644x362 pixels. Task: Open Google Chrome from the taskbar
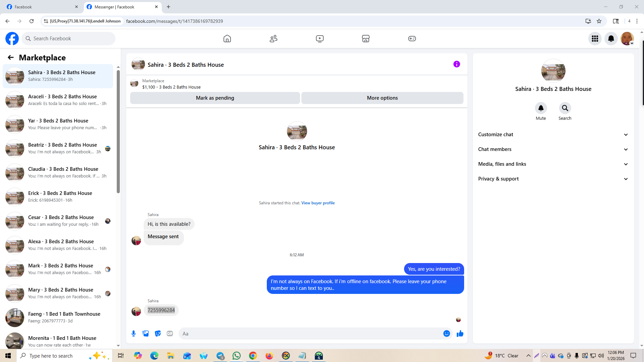pos(253,356)
